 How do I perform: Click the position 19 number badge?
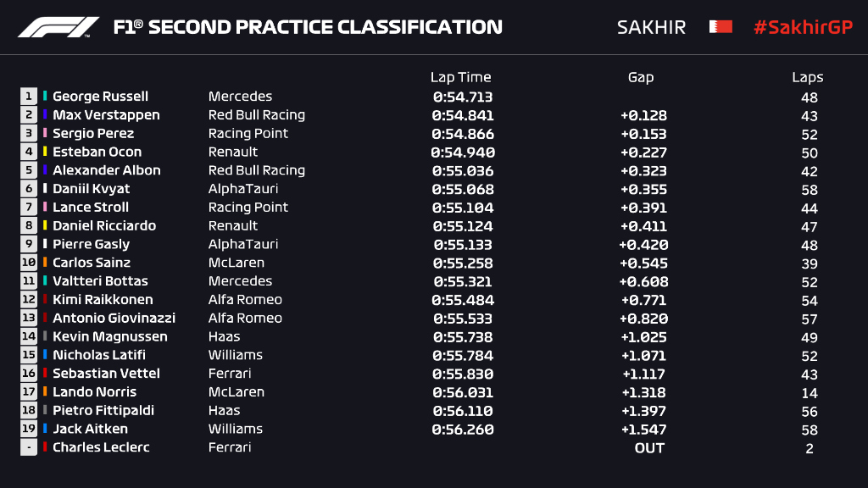point(29,429)
